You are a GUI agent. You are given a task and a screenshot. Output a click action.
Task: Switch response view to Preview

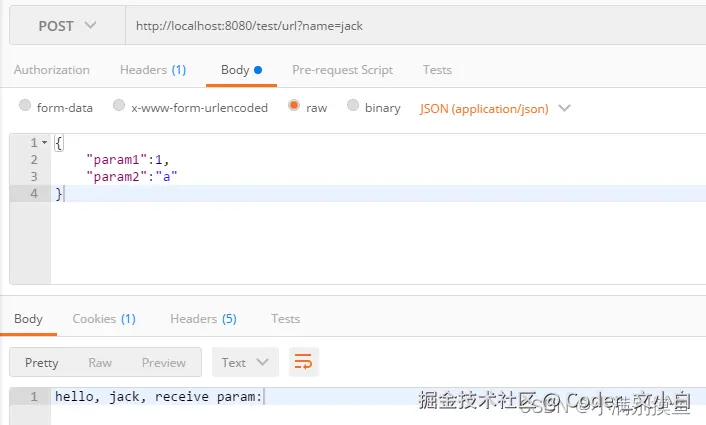click(x=164, y=362)
